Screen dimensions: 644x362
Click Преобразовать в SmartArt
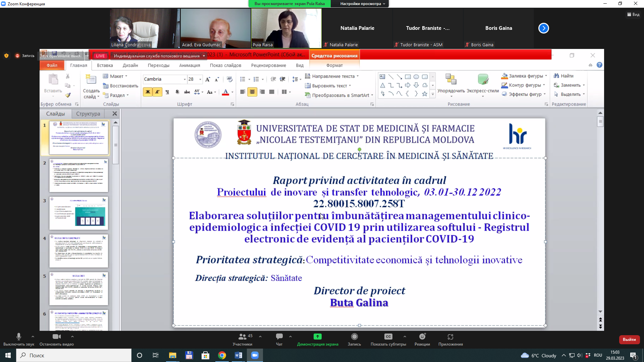pos(339,95)
